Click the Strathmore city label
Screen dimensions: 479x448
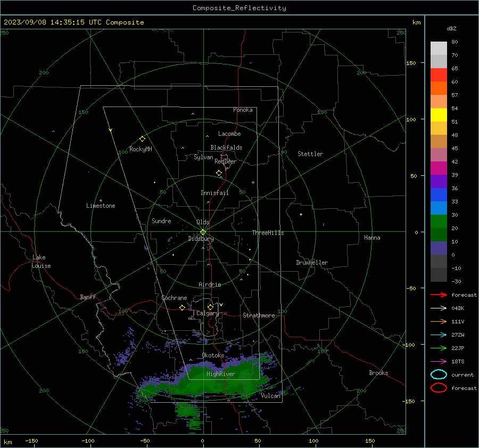pos(259,315)
